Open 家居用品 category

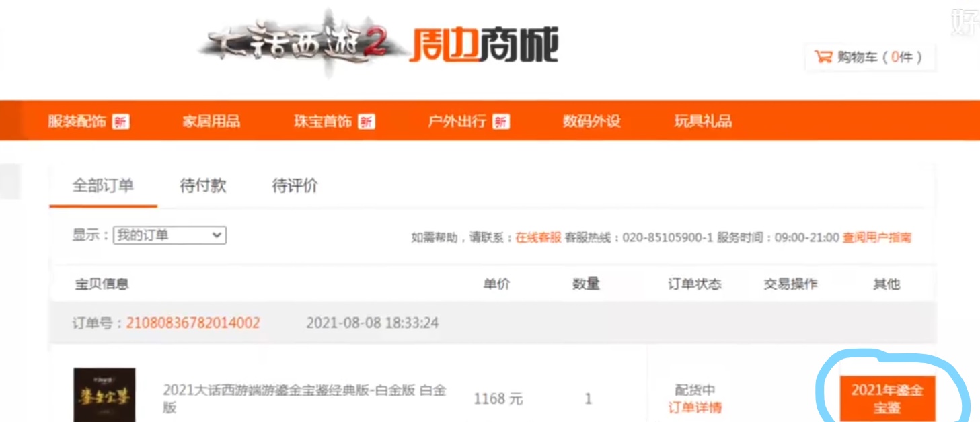tap(211, 122)
